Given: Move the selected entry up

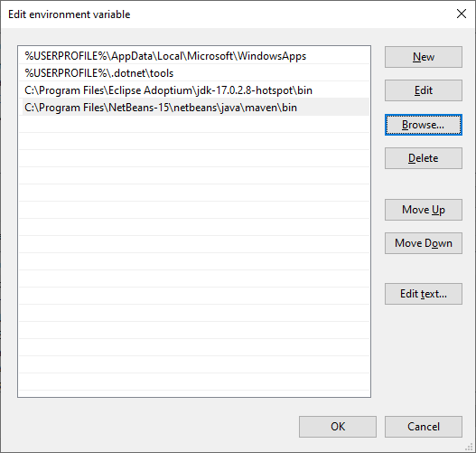Looking at the screenshot, I should [x=424, y=210].
